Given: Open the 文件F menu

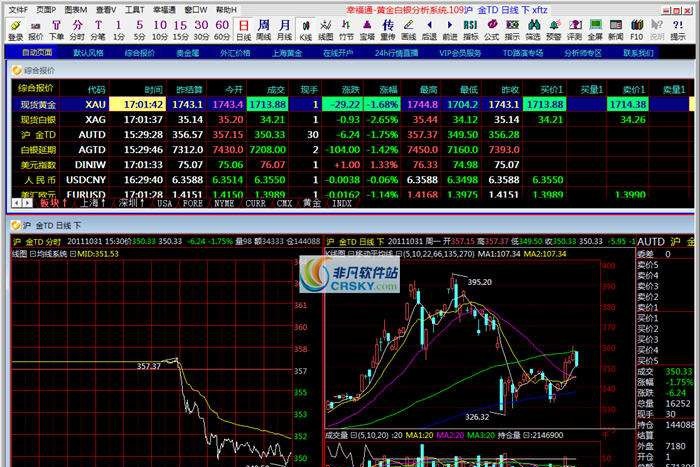Looking at the screenshot, I should tap(18, 9).
